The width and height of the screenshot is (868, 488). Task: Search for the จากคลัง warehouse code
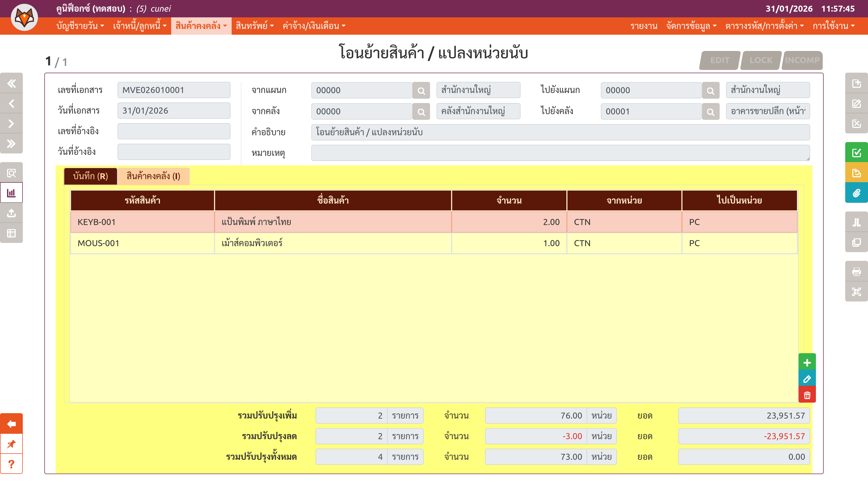pyautogui.click(x=421, y=112)
